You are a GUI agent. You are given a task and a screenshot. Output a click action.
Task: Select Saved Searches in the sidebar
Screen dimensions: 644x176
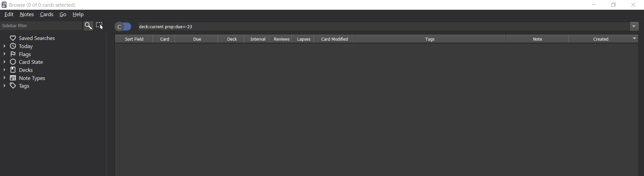click(x=37, y=38)
